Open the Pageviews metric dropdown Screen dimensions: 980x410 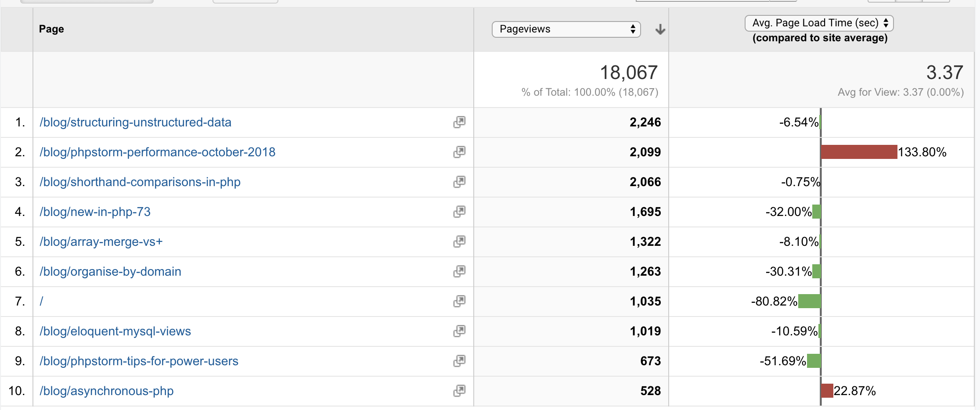[566, 29]
